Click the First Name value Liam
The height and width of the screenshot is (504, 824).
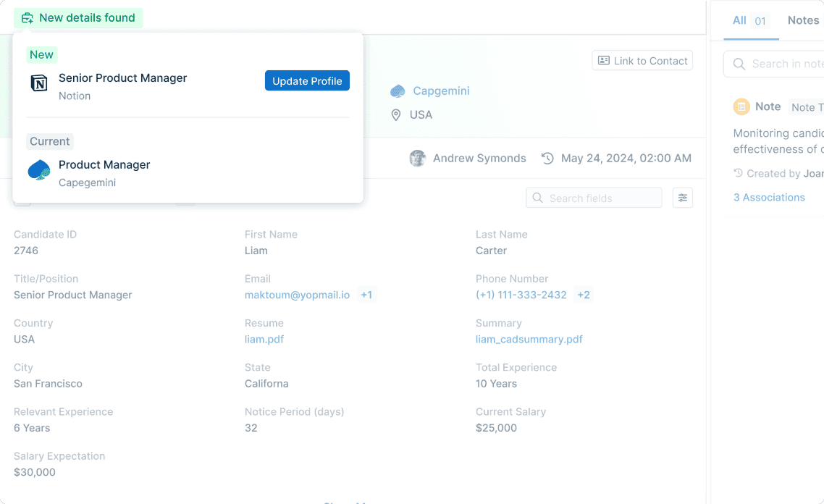256,251
